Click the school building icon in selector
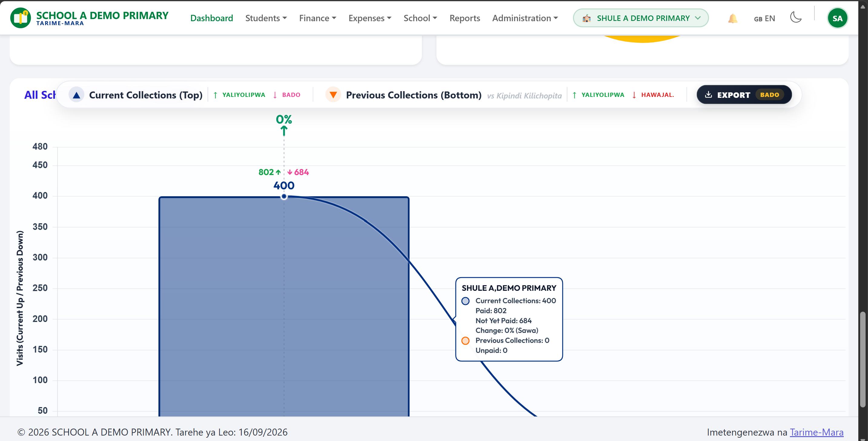Screen dimensions: 868x441 coord(587,18)
